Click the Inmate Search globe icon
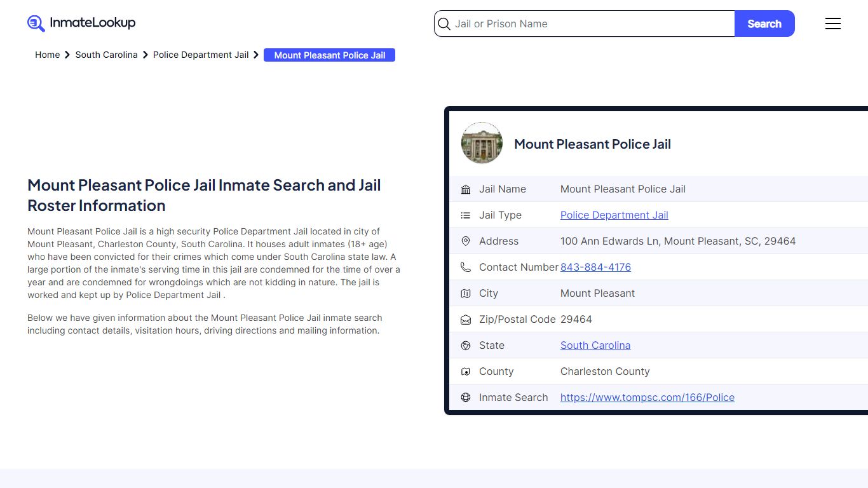Image resolution: width=868 pixels, height=488 pixels. (466, 398)
